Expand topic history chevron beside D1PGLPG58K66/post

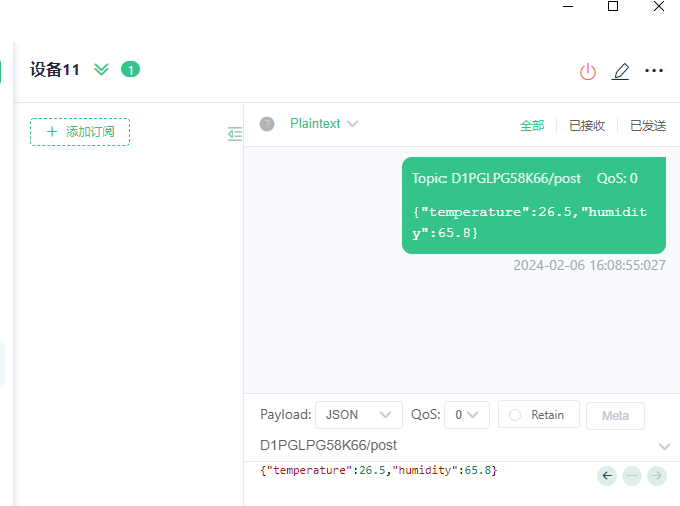tap(665, 446)
